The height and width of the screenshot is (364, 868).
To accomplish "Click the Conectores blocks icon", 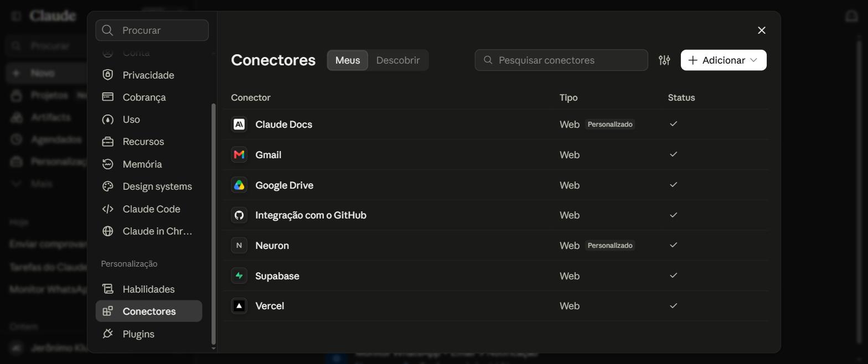I will [x=108, y=311].
